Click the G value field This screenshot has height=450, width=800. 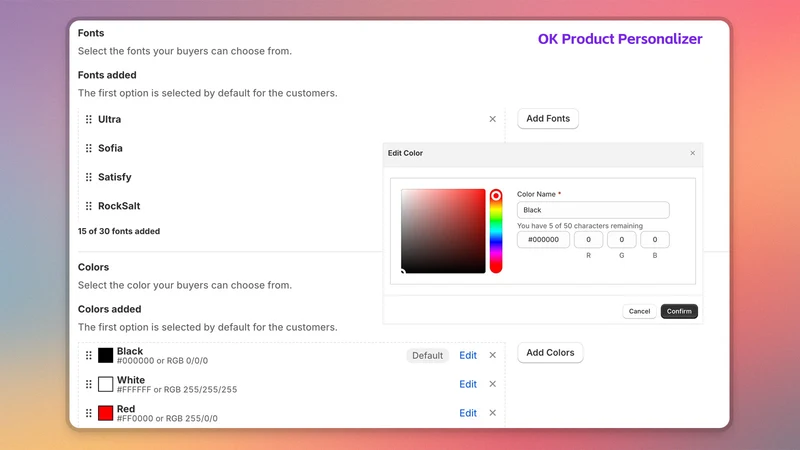click(621, 239)
